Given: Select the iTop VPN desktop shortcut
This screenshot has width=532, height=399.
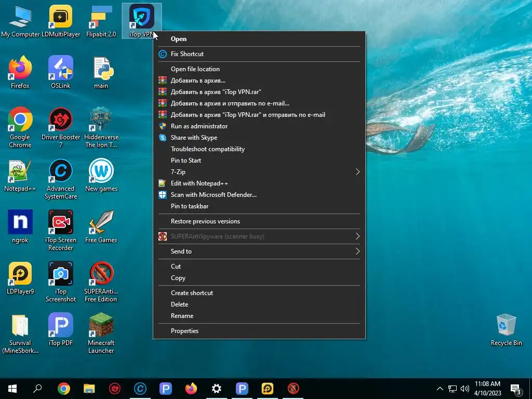Looking at the screenshot, I should point(141,21).
